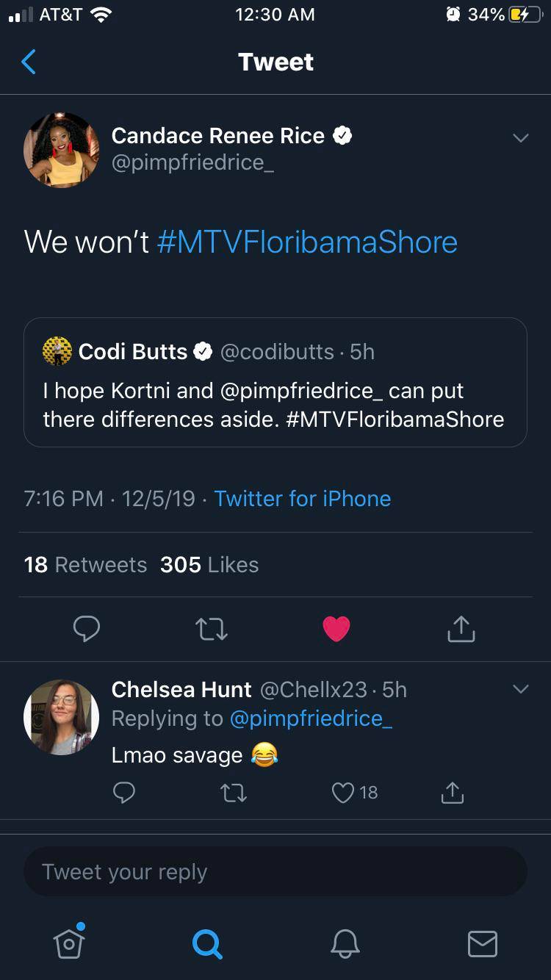Tap the Tweet your reply field
Screen dimensions: 551x980
click(275, 872)
